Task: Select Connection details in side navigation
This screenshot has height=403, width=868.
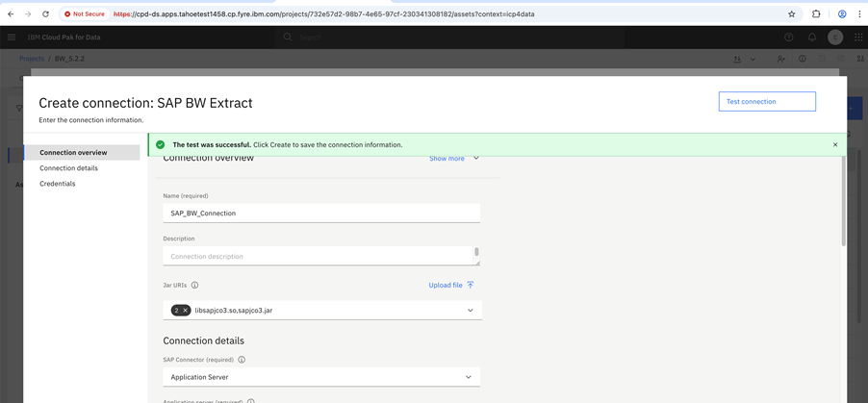Action: (68, 167)
